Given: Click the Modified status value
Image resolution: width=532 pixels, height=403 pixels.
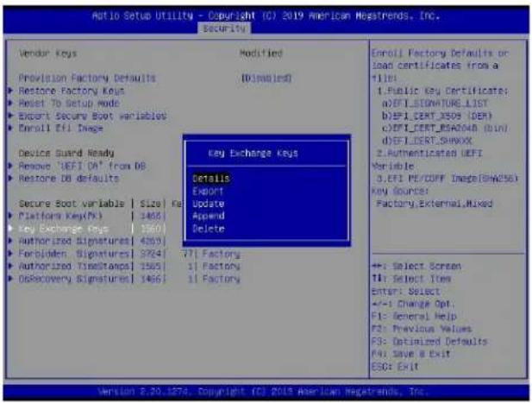Looking at the screenshot, I should click(x=261, y=54).
